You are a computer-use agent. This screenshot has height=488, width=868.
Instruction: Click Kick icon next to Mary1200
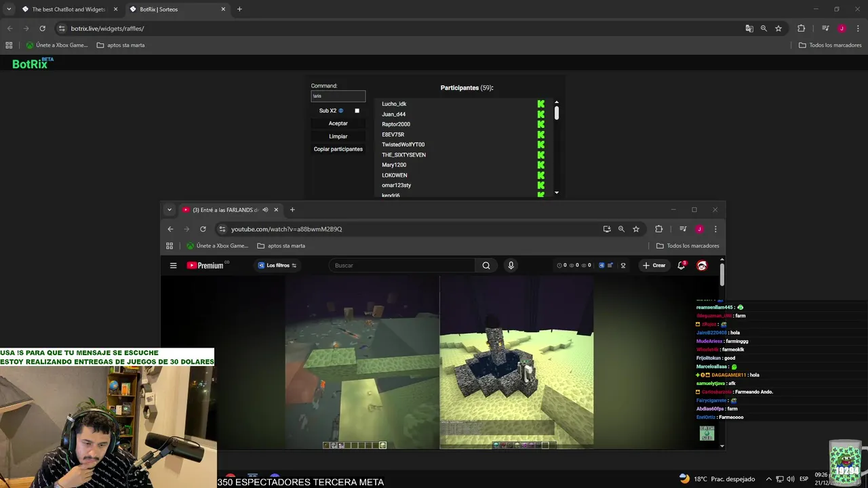pos(540,165)
